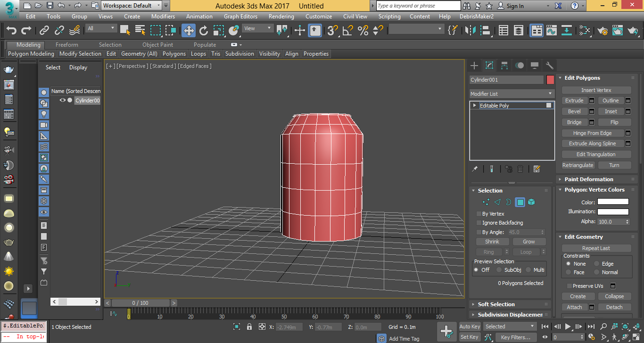Click the Pin Stack icon

475,169
